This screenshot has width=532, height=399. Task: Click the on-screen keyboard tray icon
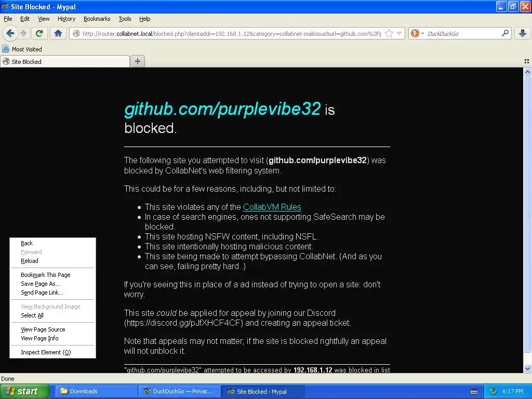pyautogui.click(x=474, y=392)
